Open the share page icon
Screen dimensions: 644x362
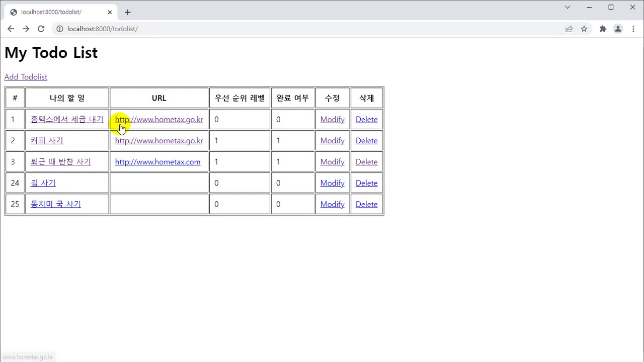point(569,29)
